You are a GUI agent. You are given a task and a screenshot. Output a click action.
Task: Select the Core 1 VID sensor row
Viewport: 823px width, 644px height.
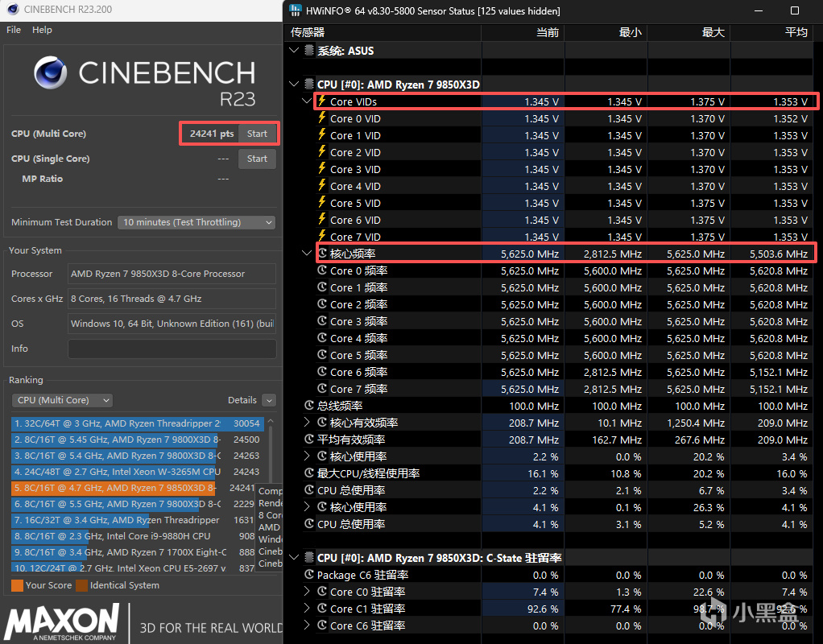point(563,135)
